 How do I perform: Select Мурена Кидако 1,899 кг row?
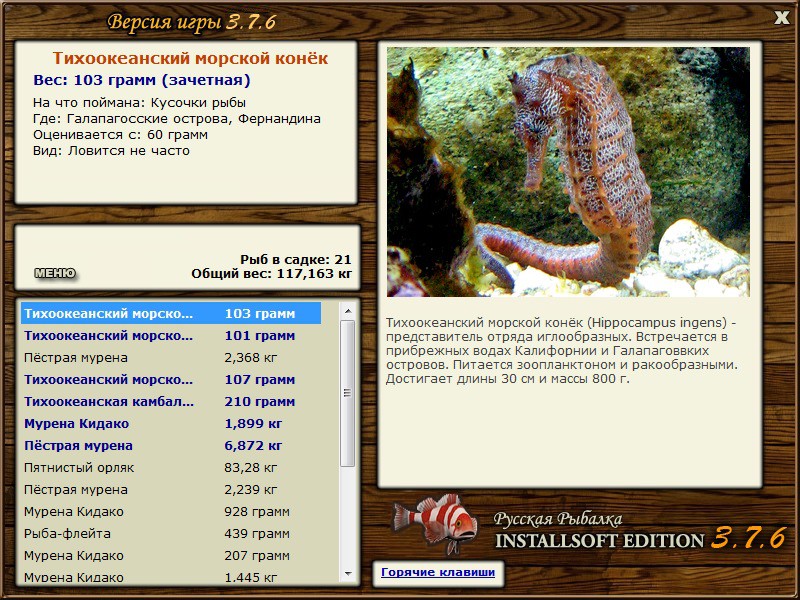click(171, 423)
